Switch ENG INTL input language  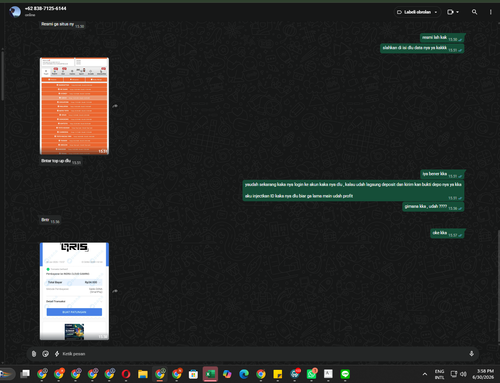[439, 374]
